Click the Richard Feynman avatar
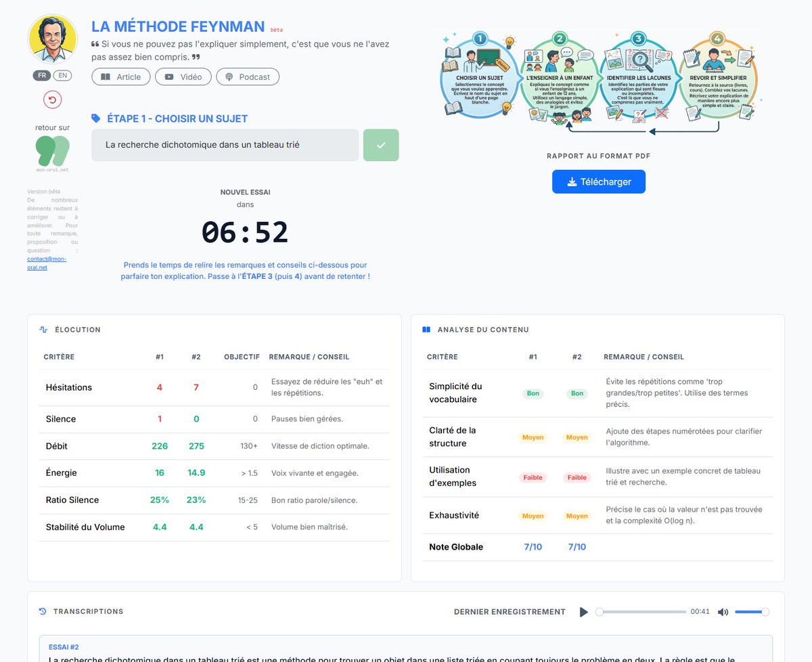Image resolution: width=812 pixels, height=662 pixels. point(52,39)
